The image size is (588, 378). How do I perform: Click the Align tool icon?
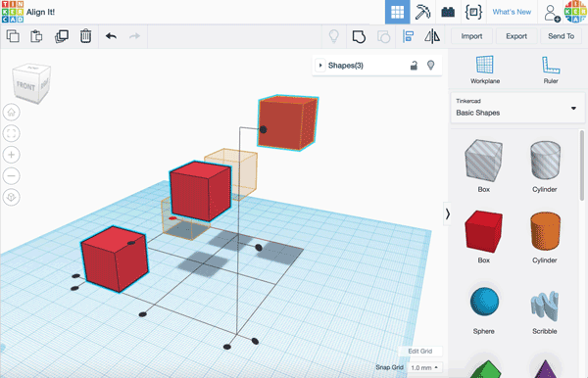click(408, 36)
